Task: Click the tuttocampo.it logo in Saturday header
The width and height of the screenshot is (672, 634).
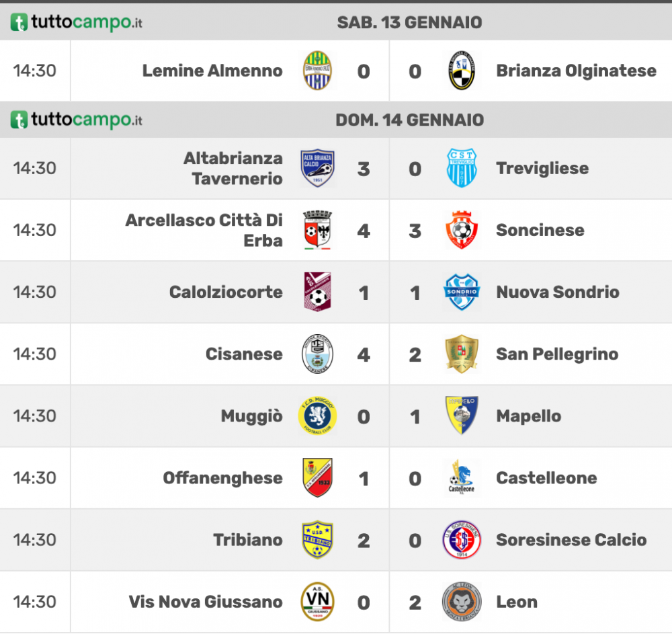Action: (77, 22)
